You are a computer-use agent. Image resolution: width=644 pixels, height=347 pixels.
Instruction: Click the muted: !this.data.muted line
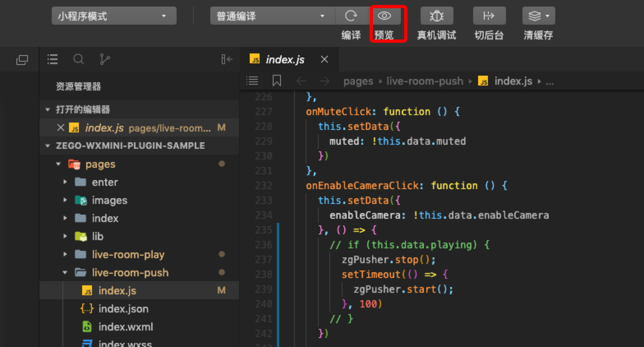pos(398,141)
